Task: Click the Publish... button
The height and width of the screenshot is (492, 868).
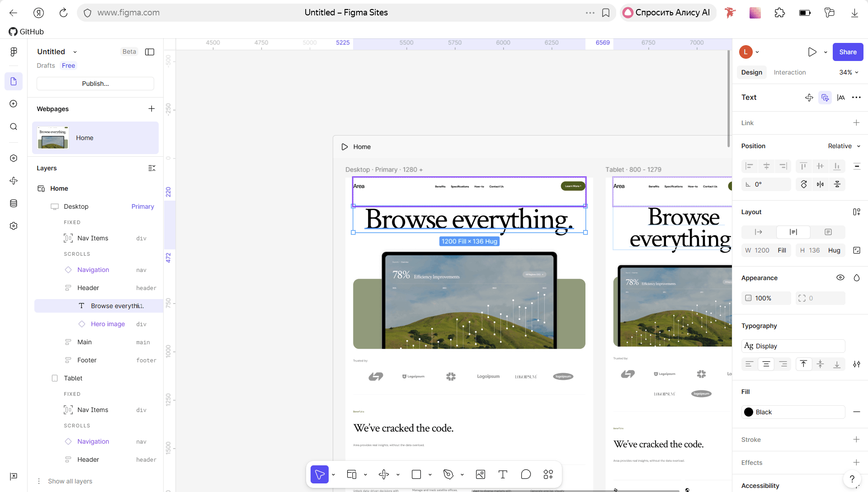Action: tap(95, 84)
